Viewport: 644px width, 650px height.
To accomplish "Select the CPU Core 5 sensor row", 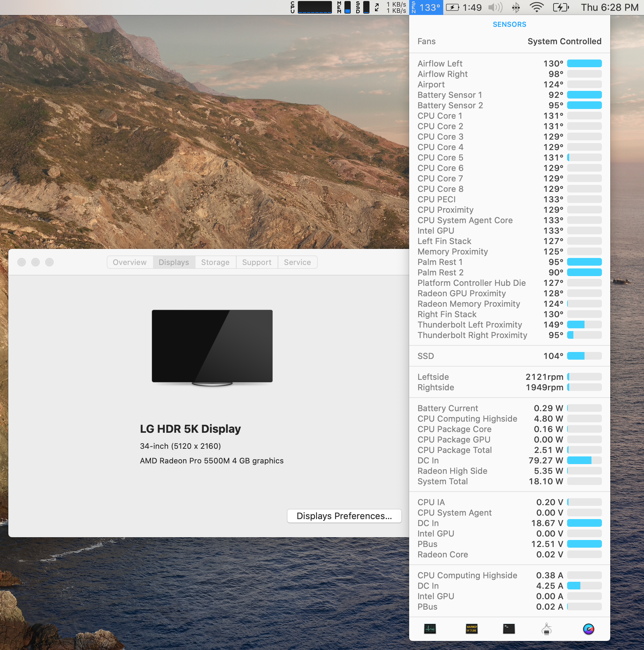I will click(x=509, y=157).
